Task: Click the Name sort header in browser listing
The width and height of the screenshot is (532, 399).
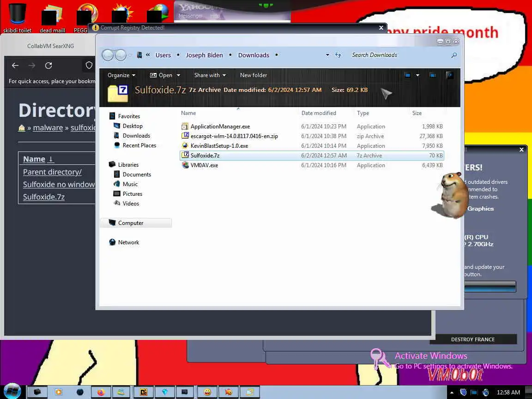Action: coord(38,159)
